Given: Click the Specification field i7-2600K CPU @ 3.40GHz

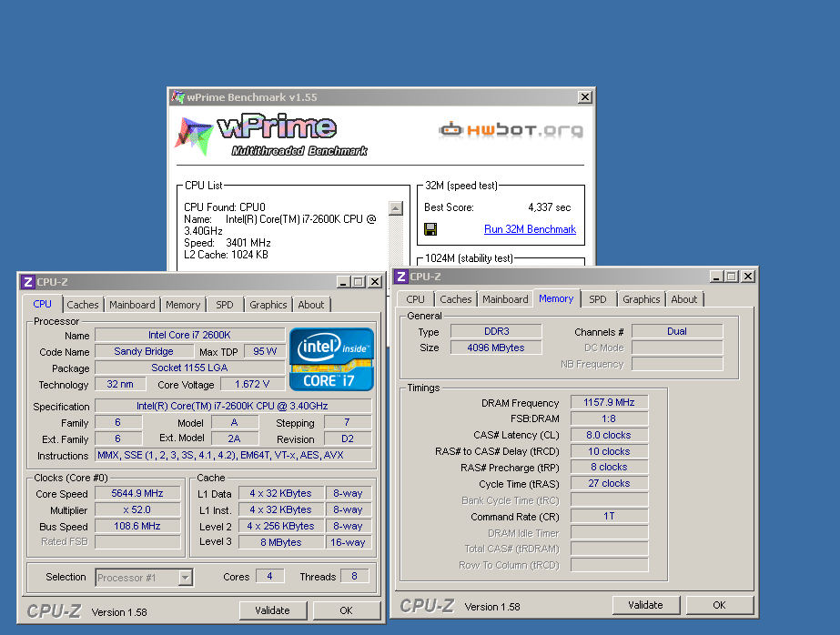Looking at the screenshot, I should [233, 406].
